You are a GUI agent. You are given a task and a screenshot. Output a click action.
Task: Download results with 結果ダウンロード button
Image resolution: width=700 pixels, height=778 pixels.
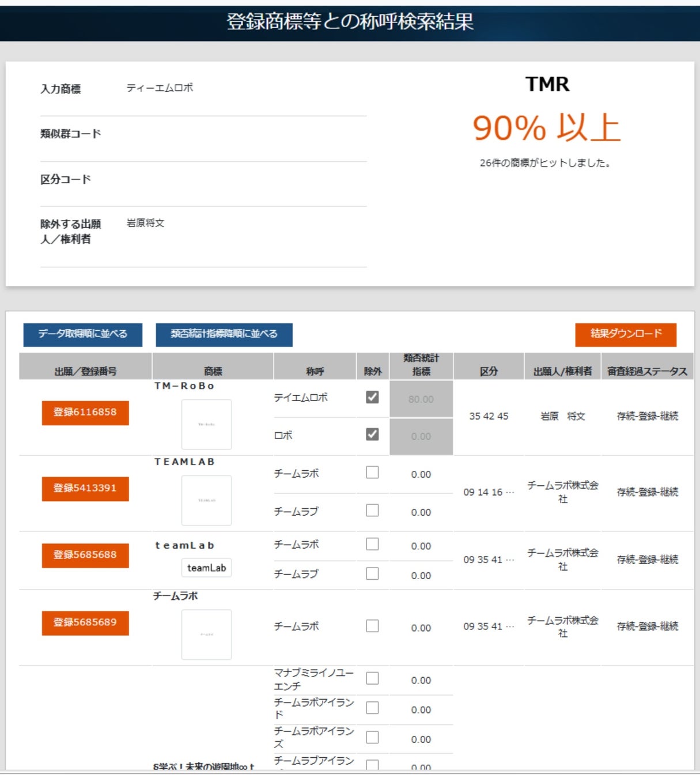(626, 334)
